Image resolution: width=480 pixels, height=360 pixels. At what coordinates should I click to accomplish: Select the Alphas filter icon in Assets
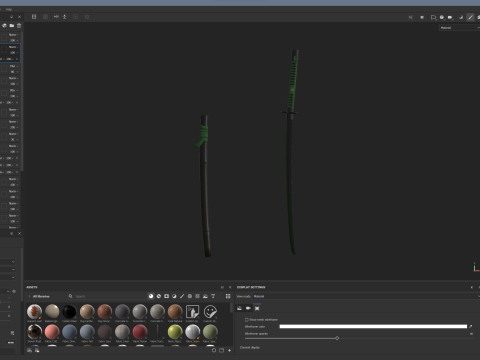pyautogui.click(x=190, y=296)
